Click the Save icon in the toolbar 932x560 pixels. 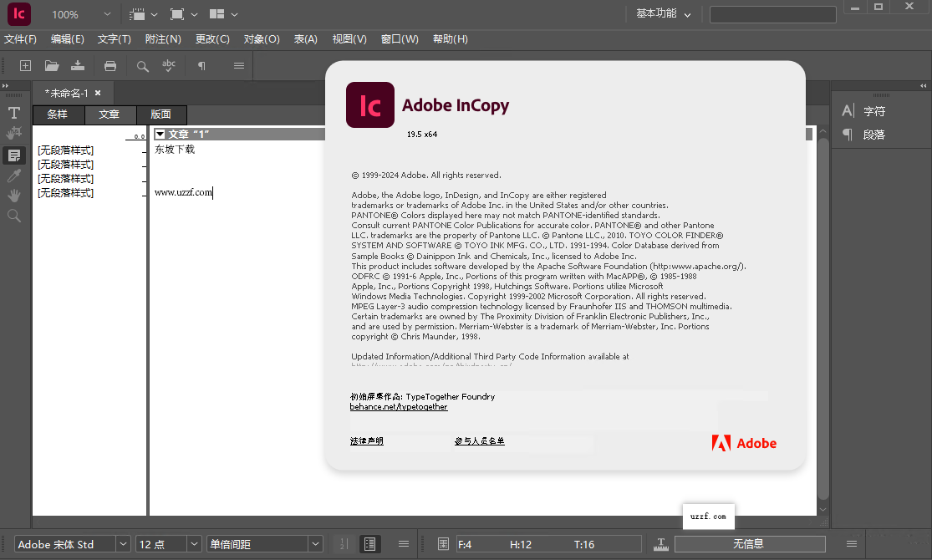point(77,65)
